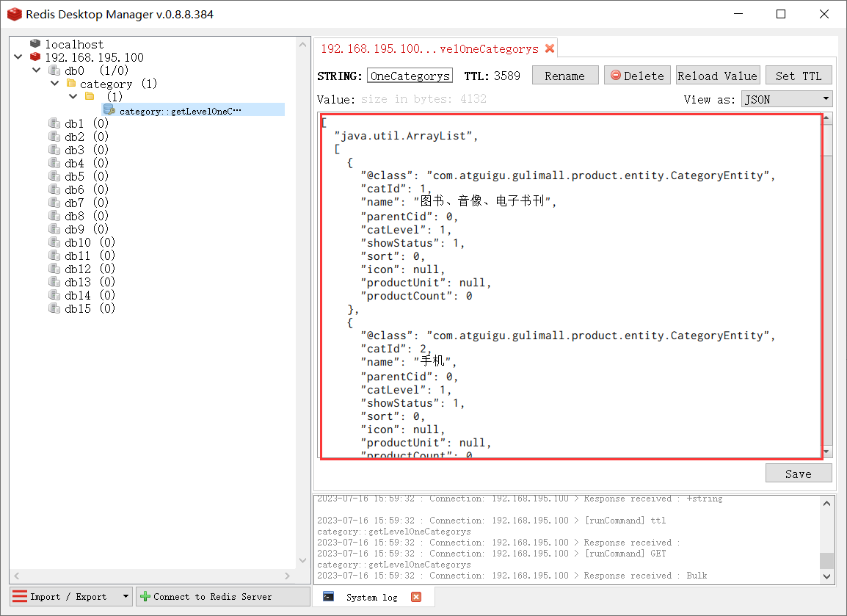The width and height of the screenshot is (847, 616).
Task: Click the db15 database icon
Action: pos(54,308)
